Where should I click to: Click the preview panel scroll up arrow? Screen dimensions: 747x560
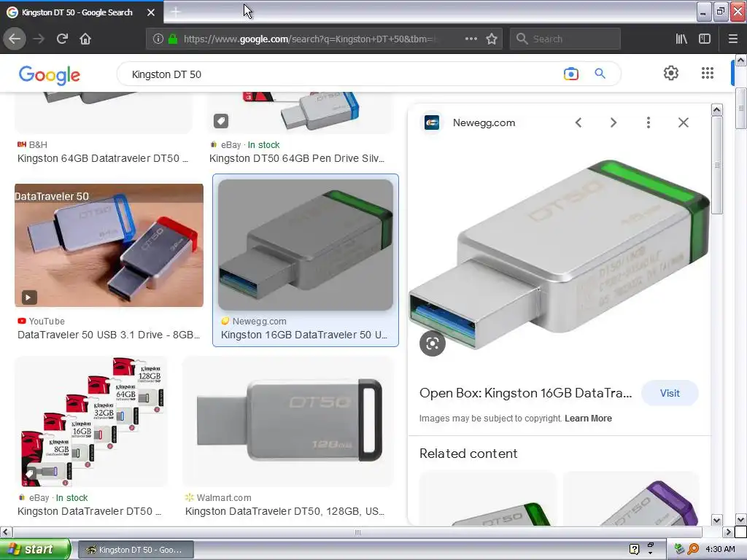(716, 110)
